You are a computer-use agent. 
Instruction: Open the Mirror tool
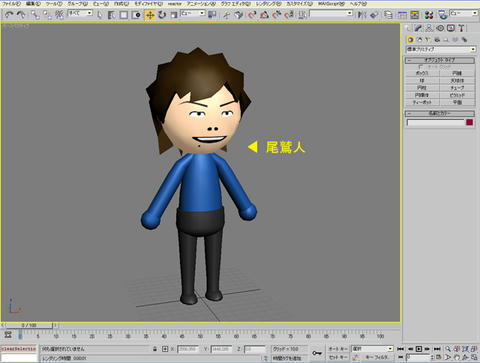pos(362,15)
